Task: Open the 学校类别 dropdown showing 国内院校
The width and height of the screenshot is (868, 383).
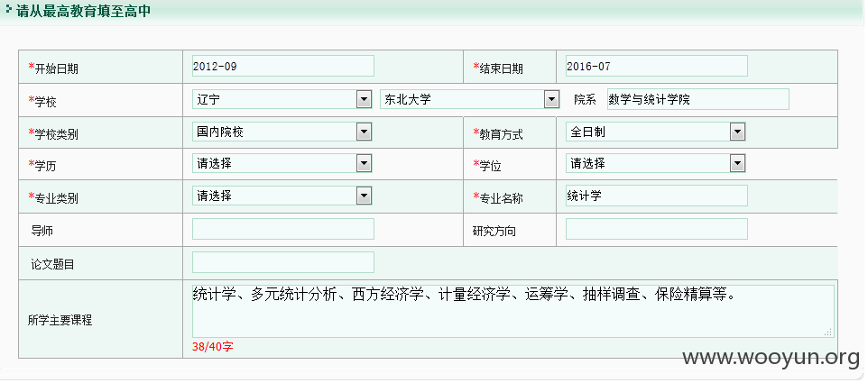Action: click(x=282, y=132)
